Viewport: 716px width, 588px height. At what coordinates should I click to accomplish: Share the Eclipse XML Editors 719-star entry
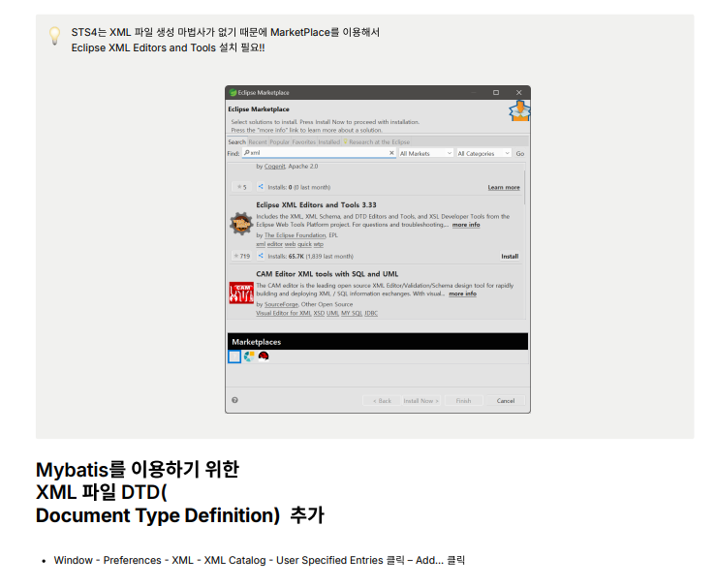coord(261,256)
